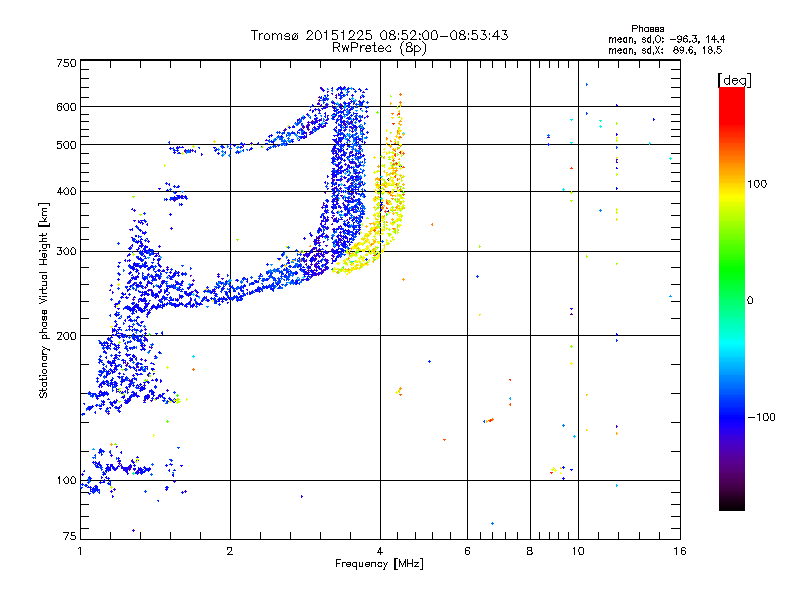
Task: Click the y-axis tick label '600'
Action: pos(66,107)
